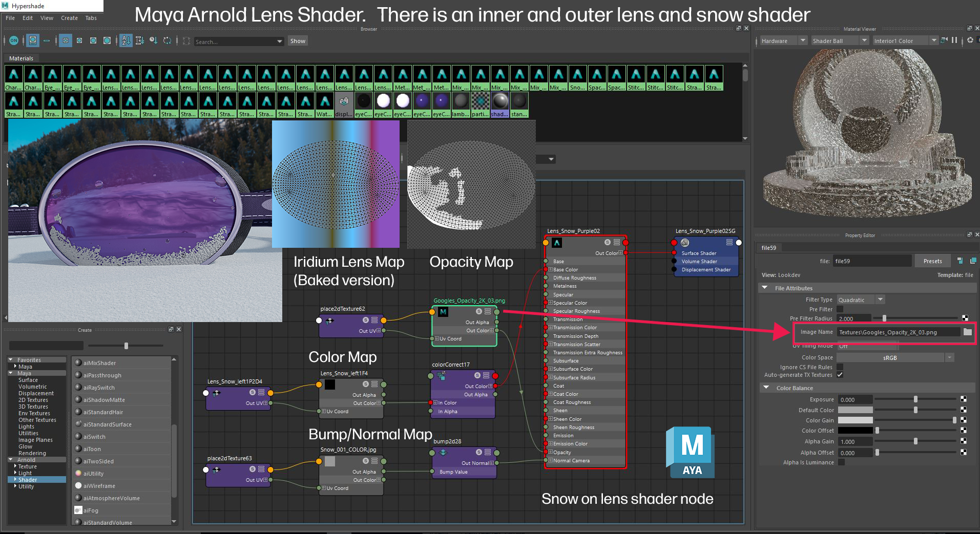Image resolution: width=980 pixels, height=534 pixels.
Task: Enable the Pre Filter checkbox
Action: pos(840,309)
